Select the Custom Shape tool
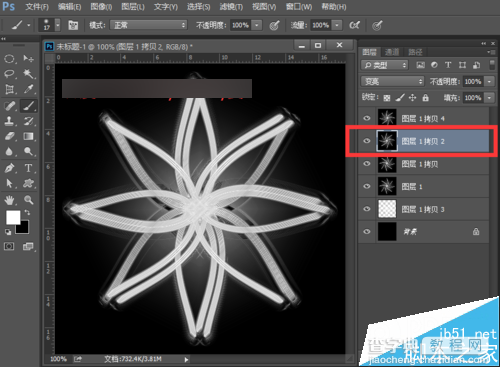The width and height of the screenshot is (500, 367). pyautogui.click(x=29, y=183)
